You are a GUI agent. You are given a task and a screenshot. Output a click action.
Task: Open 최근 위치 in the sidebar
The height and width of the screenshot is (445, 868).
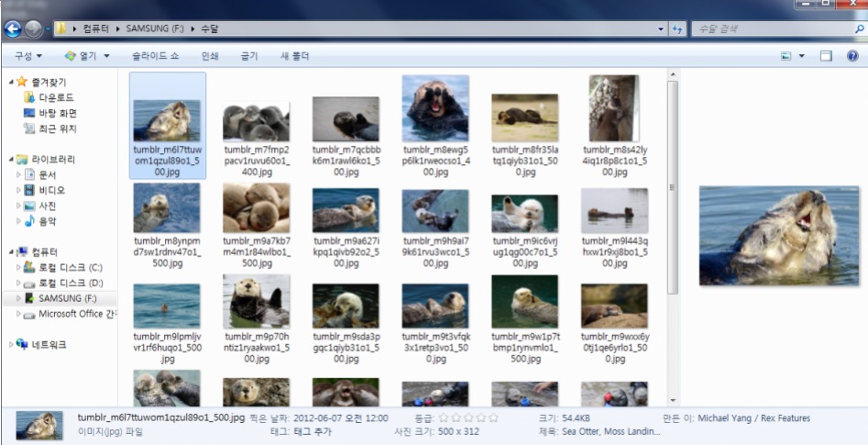57,128
